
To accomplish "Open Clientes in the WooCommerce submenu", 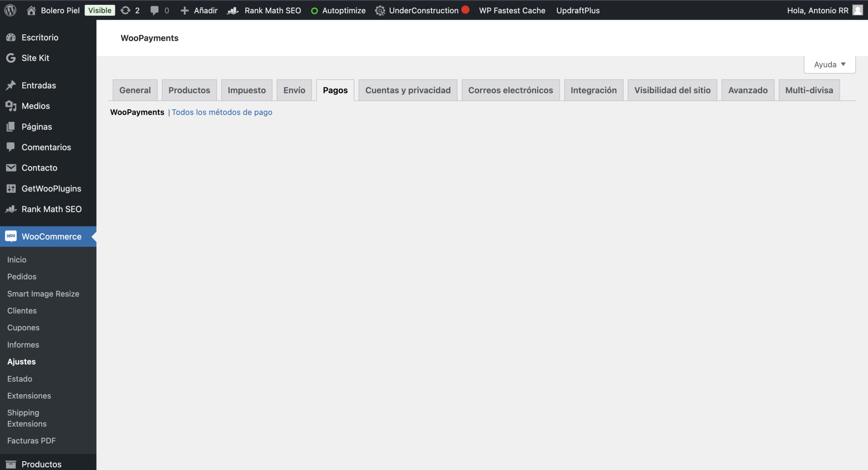I will click(x=22, y=311).
